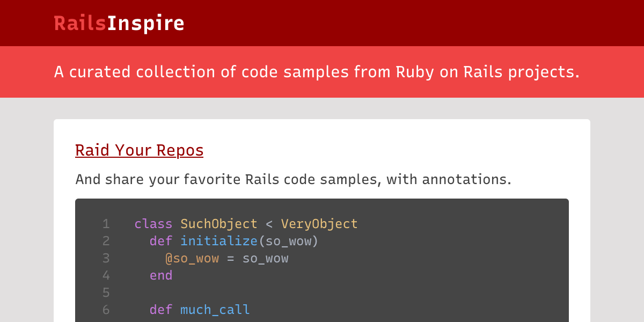Click empty line number 5 in code

tap(106, 292)
